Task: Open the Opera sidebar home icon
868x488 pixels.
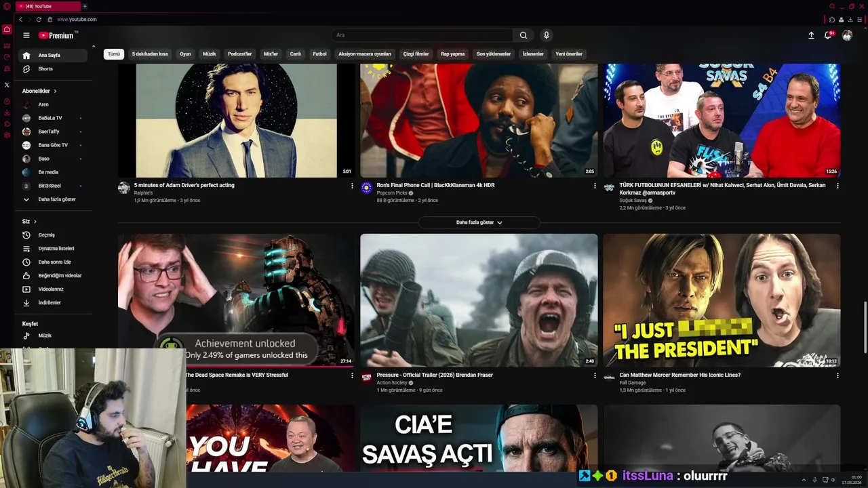Action: point(7,30)
